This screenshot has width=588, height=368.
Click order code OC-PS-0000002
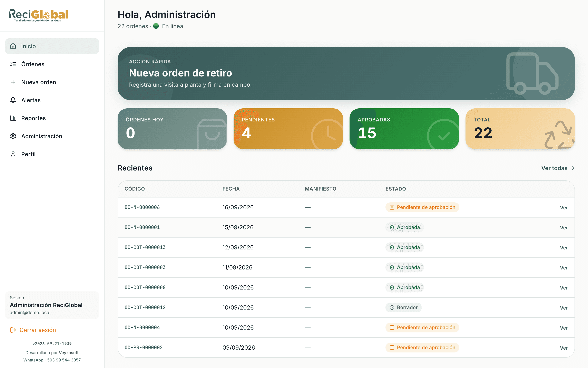[144, 348]
